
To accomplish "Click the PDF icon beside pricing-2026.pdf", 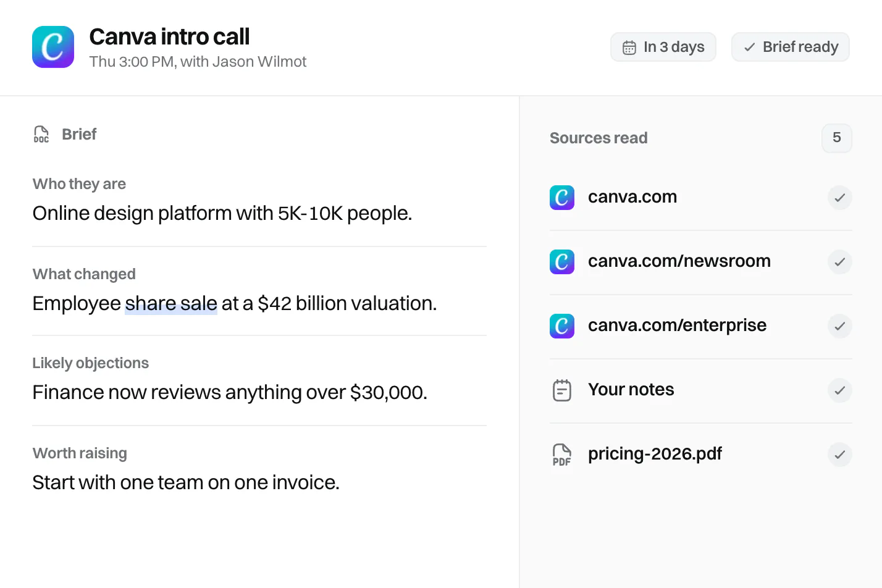I will (562, 455).
